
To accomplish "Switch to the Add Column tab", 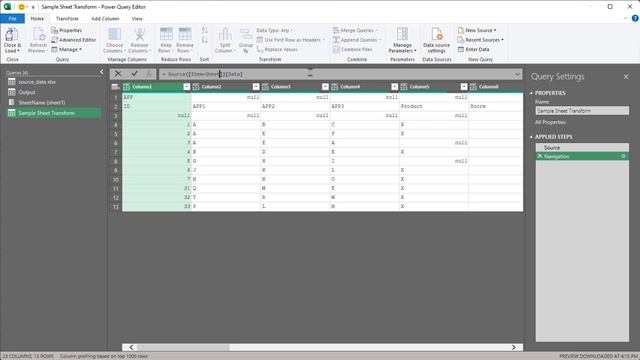I will coord(105,18).
